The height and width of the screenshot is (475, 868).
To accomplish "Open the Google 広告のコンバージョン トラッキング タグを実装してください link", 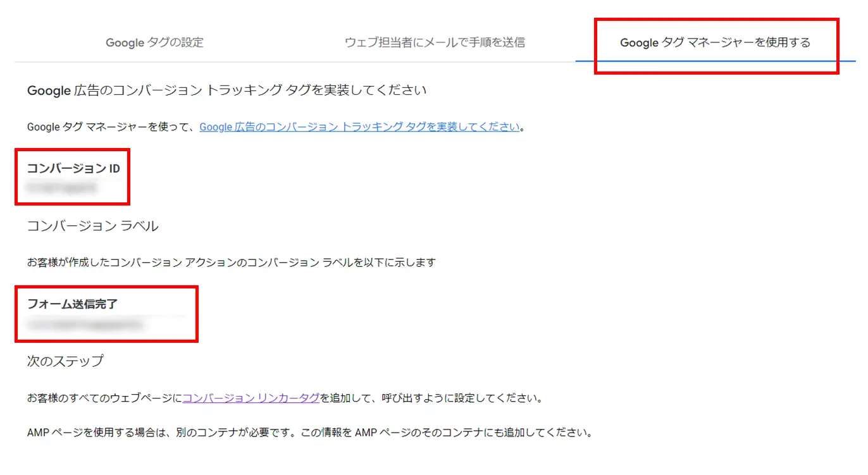I will 359,126.
